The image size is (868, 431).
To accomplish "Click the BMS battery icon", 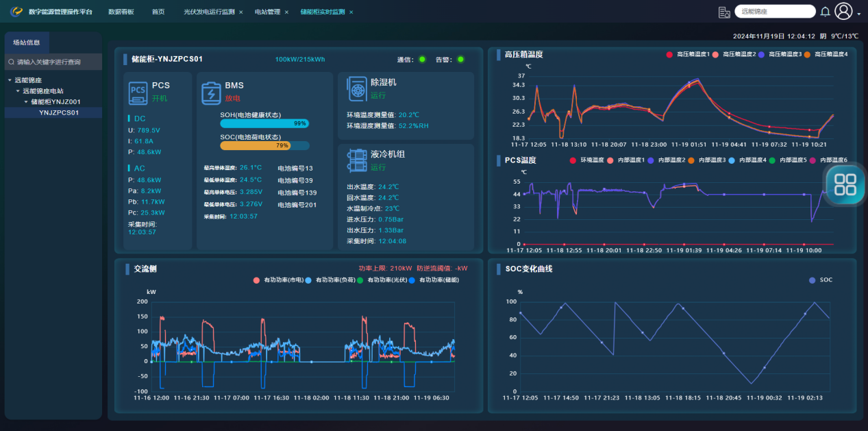I will [x=210, y=93].
